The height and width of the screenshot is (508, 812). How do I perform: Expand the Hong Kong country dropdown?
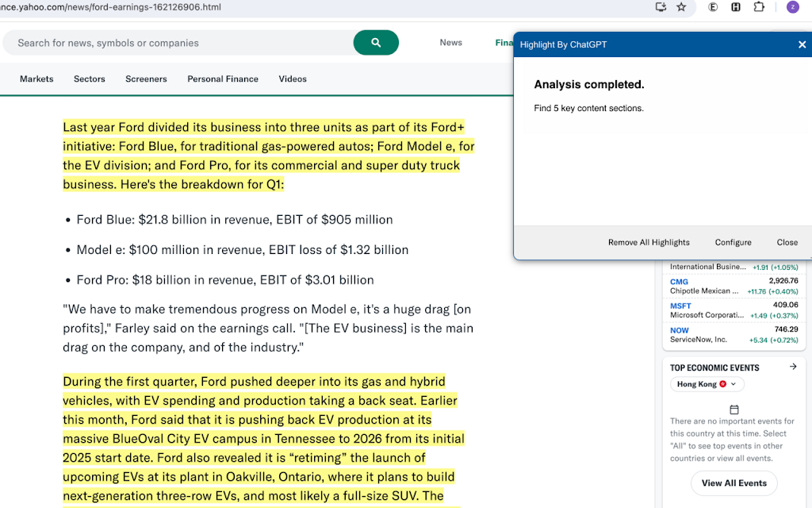[707, 384]
